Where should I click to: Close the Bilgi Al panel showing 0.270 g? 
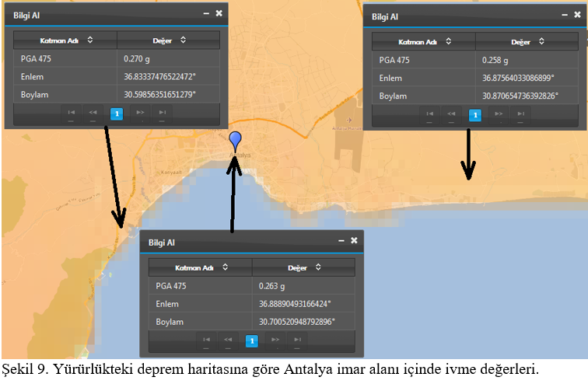(219, 13)
